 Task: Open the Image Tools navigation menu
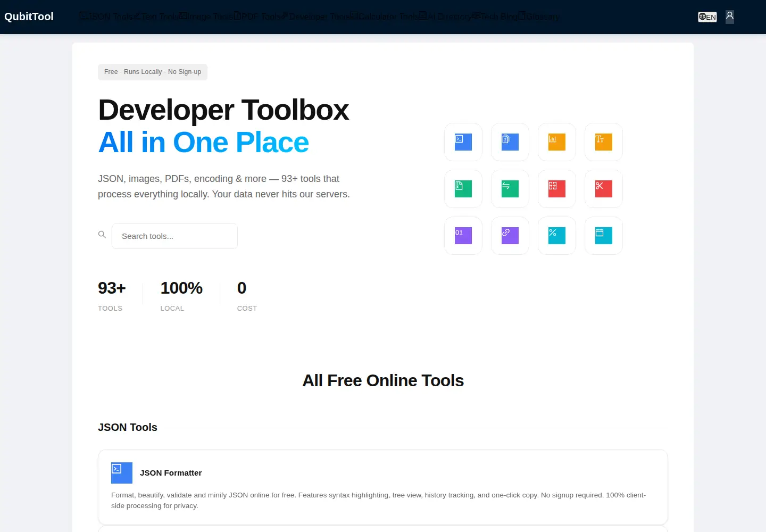[x=206, y=16]
